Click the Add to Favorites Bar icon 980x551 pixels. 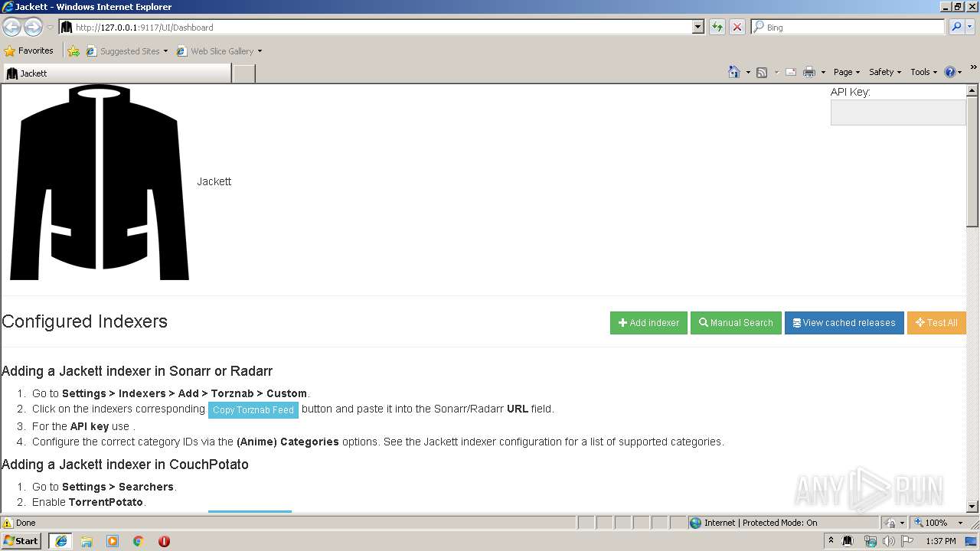(73, 51)
